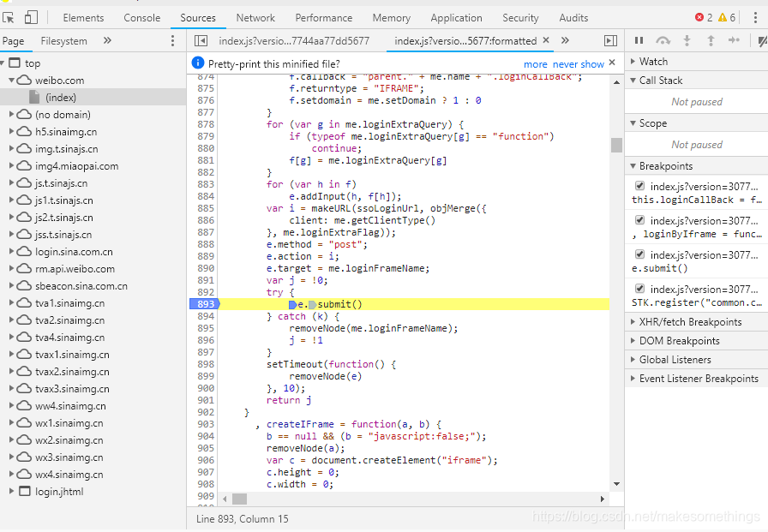Image resolution: width=768 pixels, height=532 pixels.
Task: Click line number 885 in gutter
Action: 206,208
